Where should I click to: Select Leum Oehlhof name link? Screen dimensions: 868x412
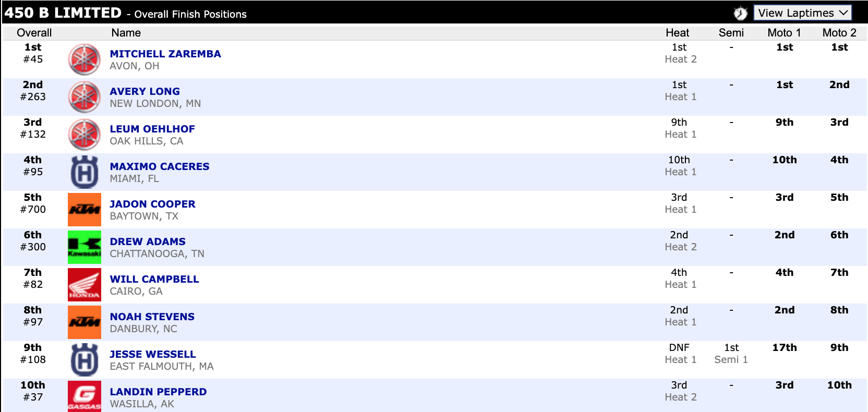(152, 129)
